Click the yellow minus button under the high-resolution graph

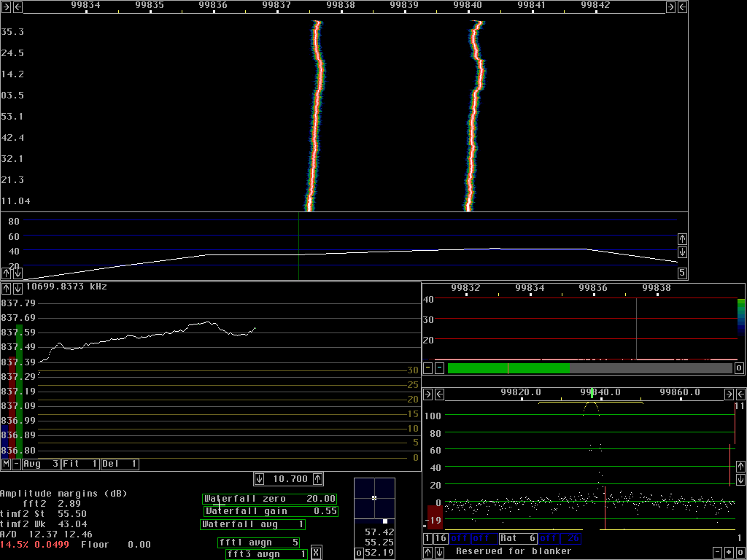coord(427,368)
